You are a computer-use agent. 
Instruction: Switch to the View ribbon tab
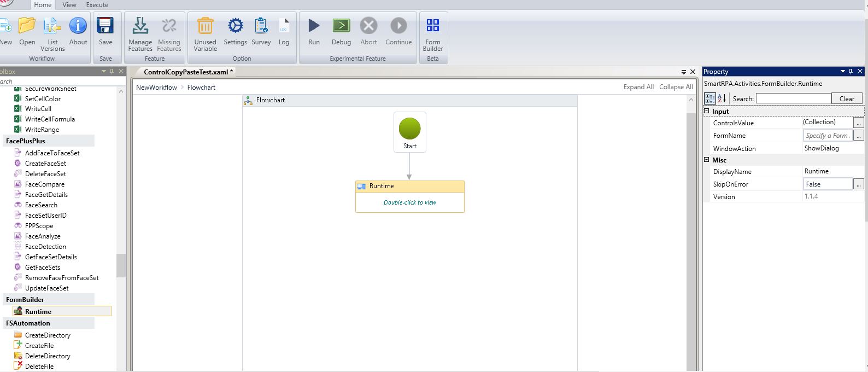pos(69,5)
